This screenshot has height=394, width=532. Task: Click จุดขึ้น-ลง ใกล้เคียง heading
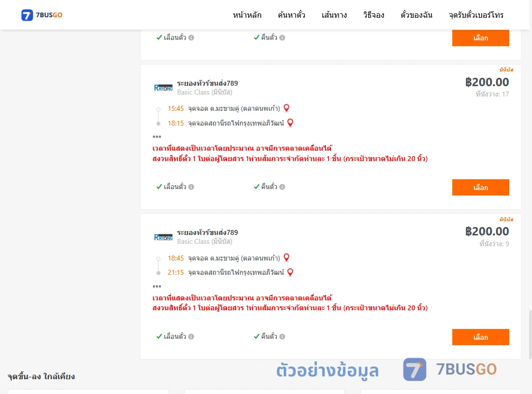[x=41, y=376]
